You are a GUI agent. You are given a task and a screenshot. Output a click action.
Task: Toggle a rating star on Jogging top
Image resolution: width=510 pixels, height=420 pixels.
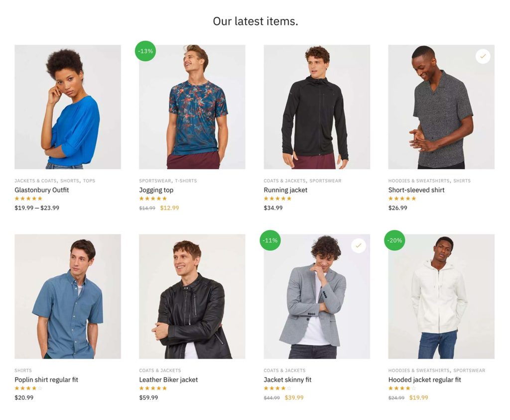pyautogui.click(x=152, y=199)
